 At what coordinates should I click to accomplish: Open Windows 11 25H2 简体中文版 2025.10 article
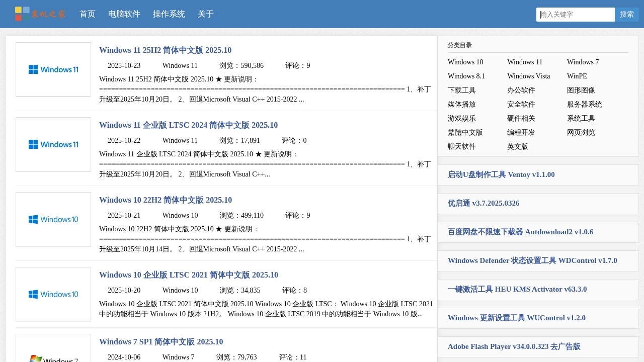(x=165, y=50)
